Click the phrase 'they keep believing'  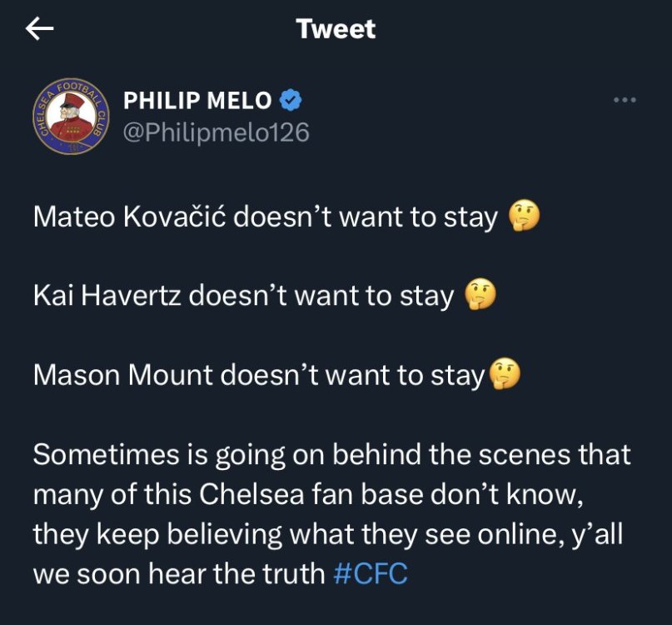point(157,534)
